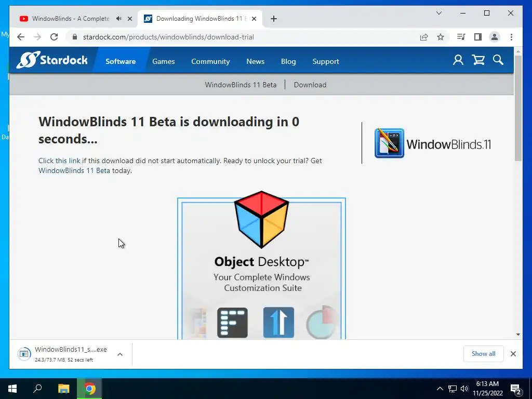Open the shopping cart icon

pos(478,60)
